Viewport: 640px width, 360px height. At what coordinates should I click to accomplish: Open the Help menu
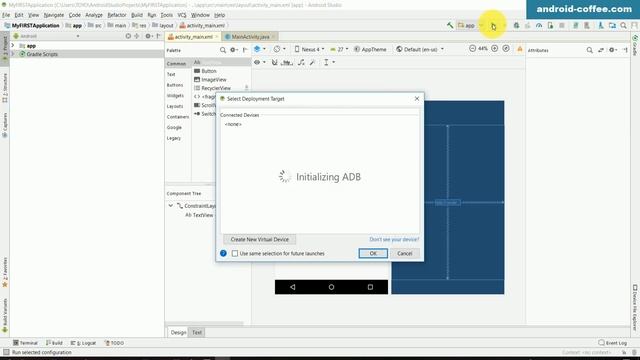[x=220, y=15]
